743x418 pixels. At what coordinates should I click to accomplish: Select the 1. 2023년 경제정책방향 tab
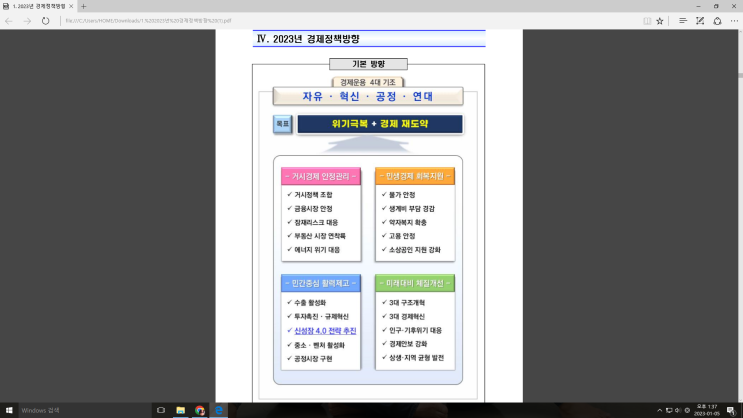(38, 6)
